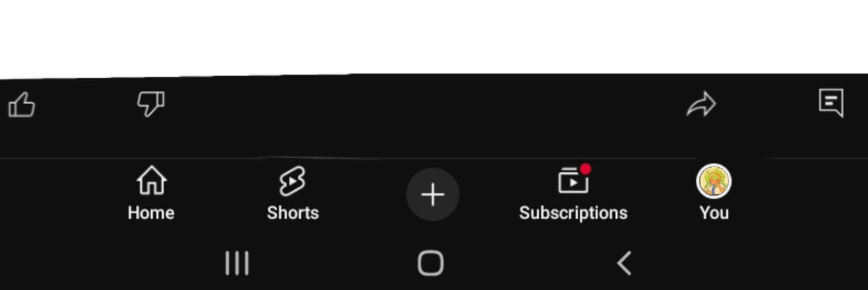The height and width of the screenshot is (290, 868).
Task: Share the Short using arrow icon
Action: [701, 105]
